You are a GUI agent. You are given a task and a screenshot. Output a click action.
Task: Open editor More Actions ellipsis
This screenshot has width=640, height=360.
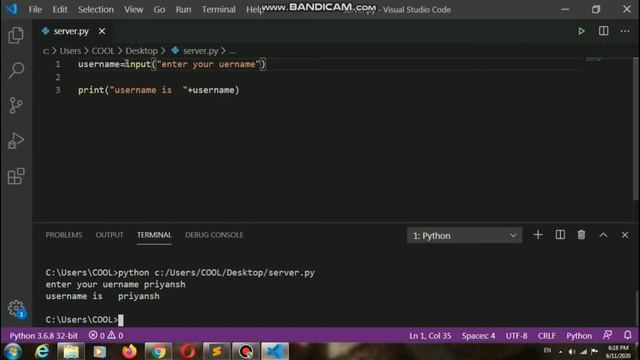coord(625,31)
